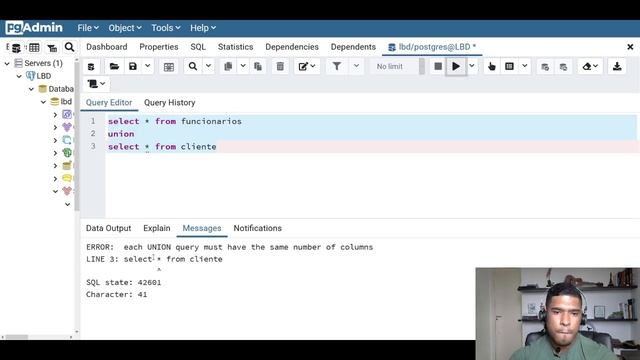This screenshot has height=360, width=640.
Task: Click the Find magnifier icon in query toolbar
Action: click(x=193, y=67)
